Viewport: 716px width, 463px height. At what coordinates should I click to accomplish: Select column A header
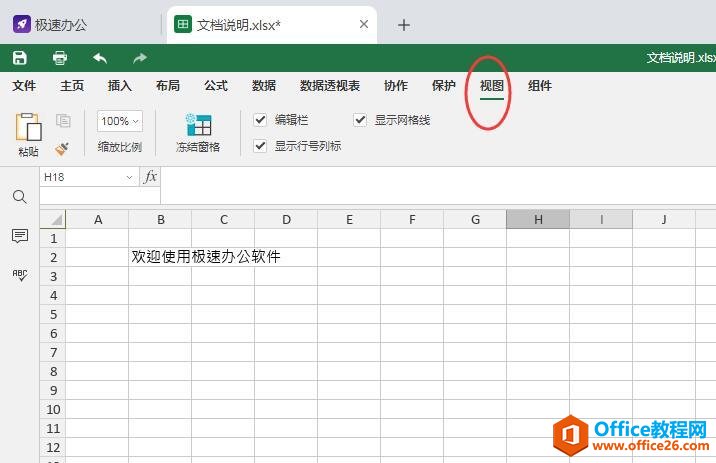pos(98,220)
